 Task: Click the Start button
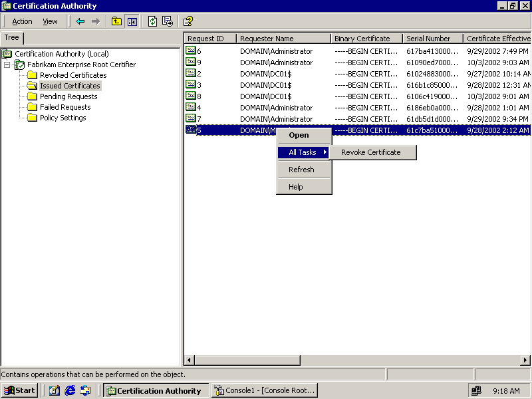(x=19, y=390)
